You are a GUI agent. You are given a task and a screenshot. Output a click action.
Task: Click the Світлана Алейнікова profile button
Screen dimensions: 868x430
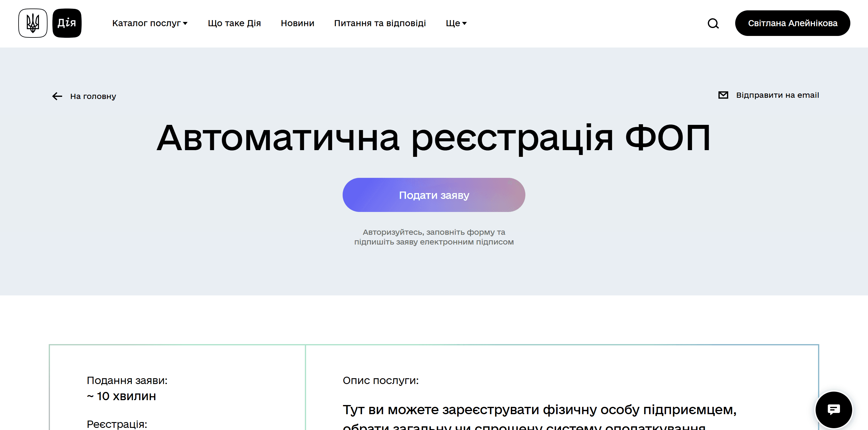click(792, 23)
